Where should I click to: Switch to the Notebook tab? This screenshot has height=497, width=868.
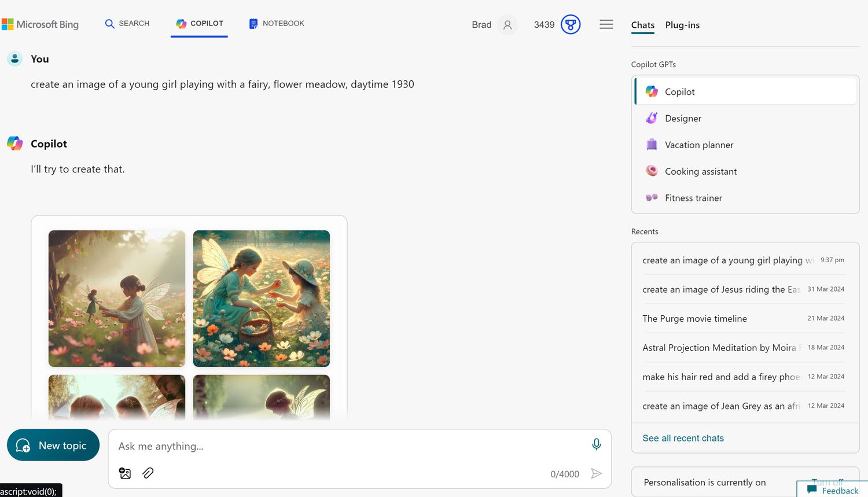276,24
